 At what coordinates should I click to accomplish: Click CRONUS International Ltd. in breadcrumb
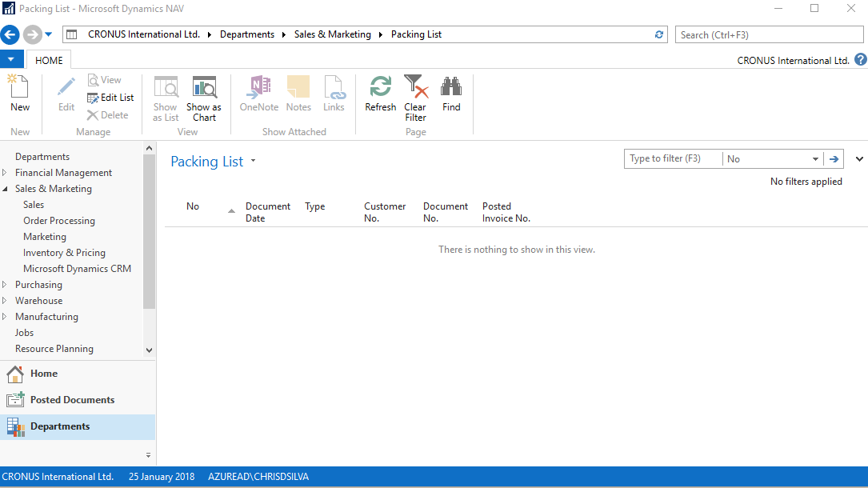pyautogui.click(x=144, y=34)
